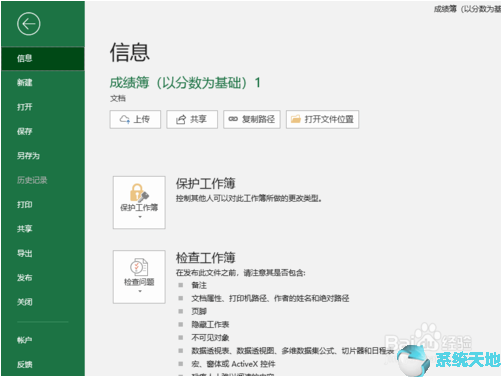502x377 pixels.
Task: Click the share arrow icon
Action: 181,119
